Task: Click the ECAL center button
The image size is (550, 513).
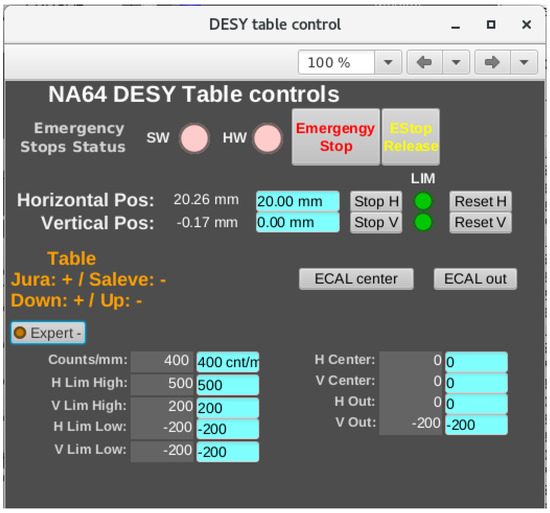Action: (356, 279)
